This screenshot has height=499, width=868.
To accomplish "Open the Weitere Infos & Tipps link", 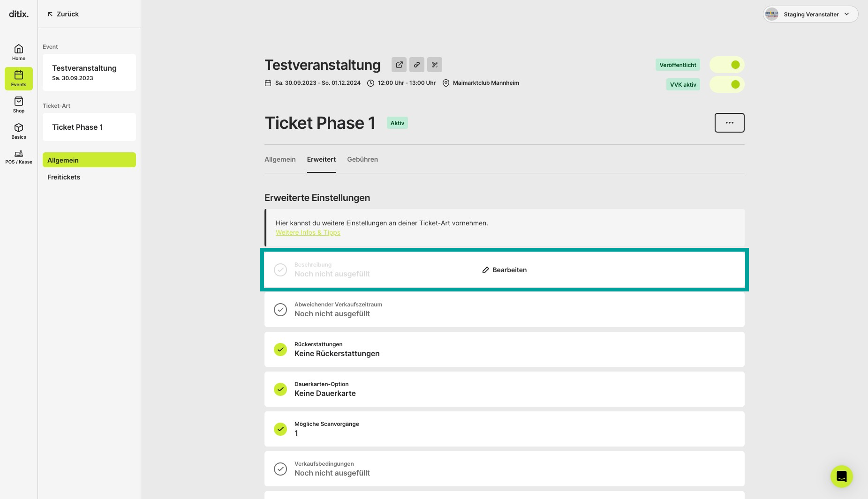I will 308,232.
